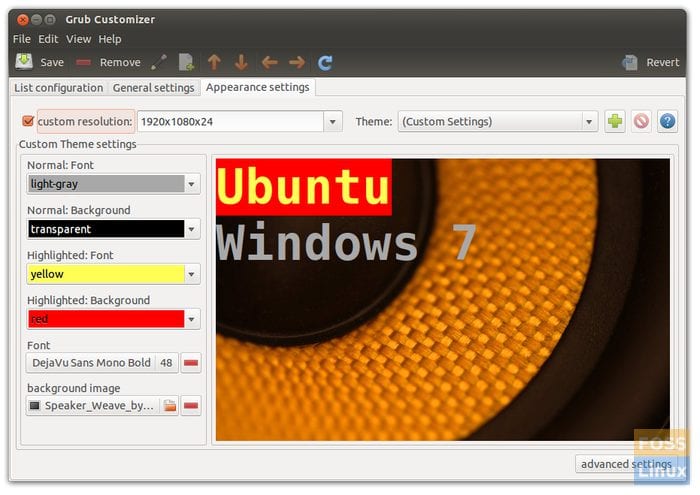700x495 pixels.
Task: Toggle the custom resolution checkbox
Action: point(28,121)
